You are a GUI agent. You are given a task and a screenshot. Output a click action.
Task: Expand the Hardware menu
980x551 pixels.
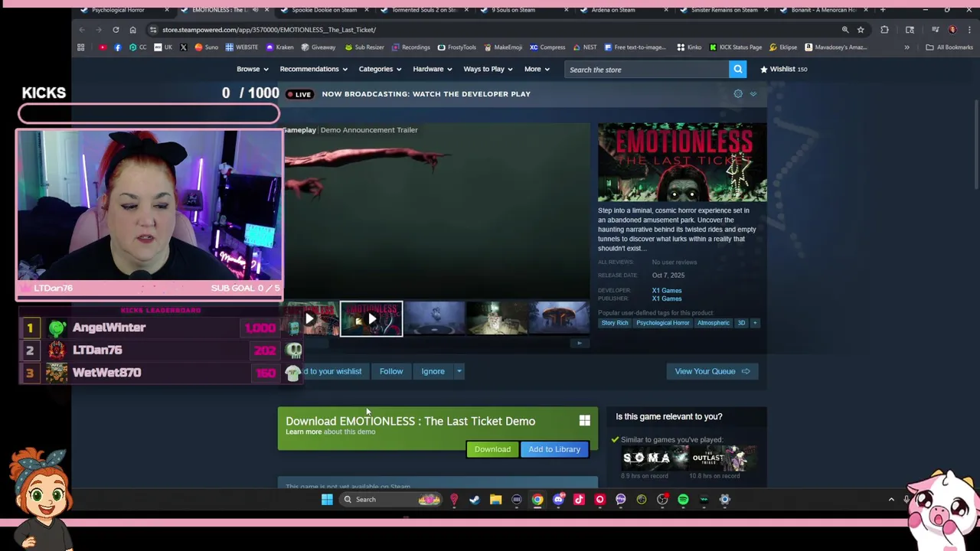click(x=433, y=69)
